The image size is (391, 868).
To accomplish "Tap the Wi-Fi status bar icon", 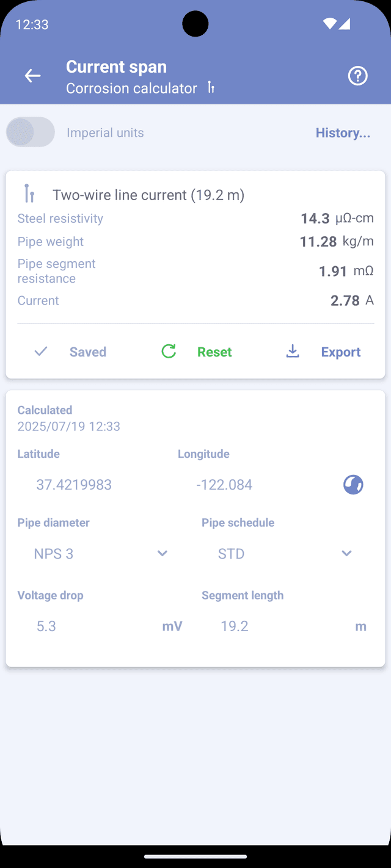I will click(x=330, y=24).
